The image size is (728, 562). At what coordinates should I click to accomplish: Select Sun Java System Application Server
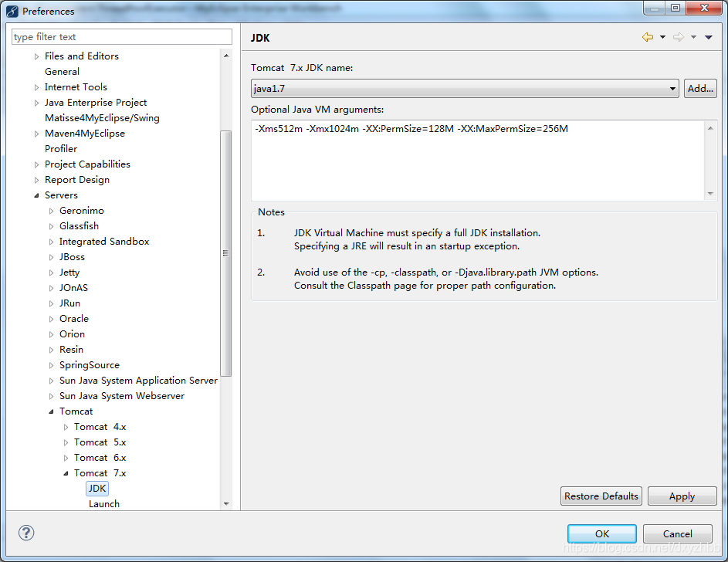tap(138, 381)
